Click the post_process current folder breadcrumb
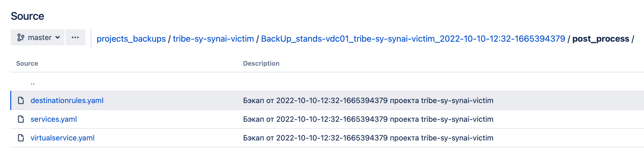 (601, 39)
